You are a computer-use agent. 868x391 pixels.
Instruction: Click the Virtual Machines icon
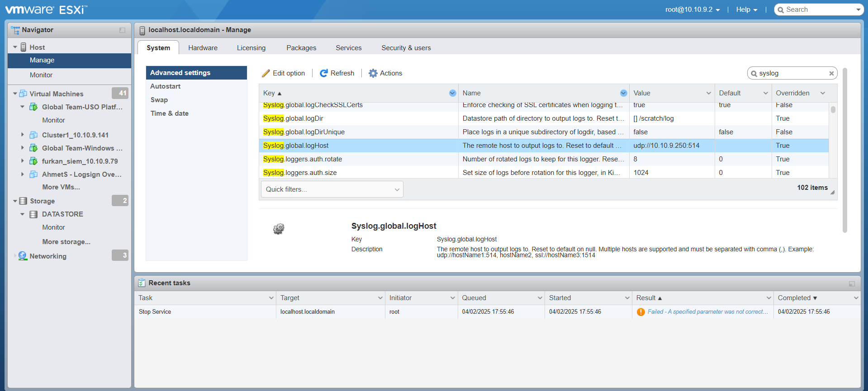click(x=23, y=94)
